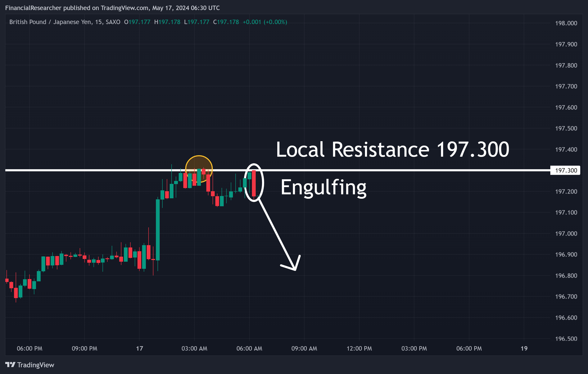This screenshot has width=588, height=374.
Task: Click the white ellipse around the engulfing candle
Action: coord(254,183)
